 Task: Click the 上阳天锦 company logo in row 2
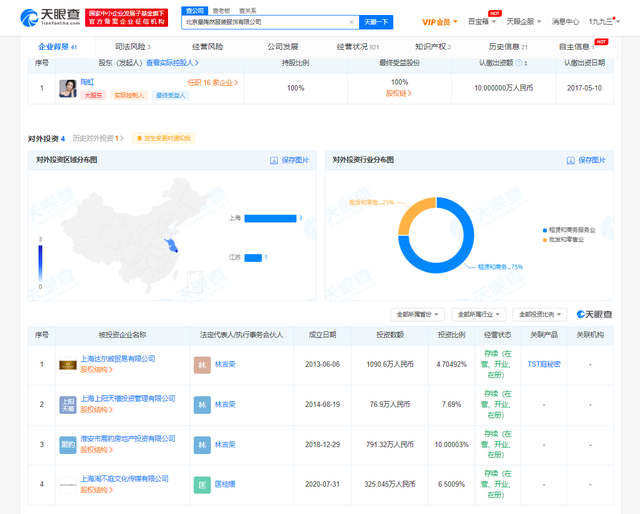tap(68, 405)
